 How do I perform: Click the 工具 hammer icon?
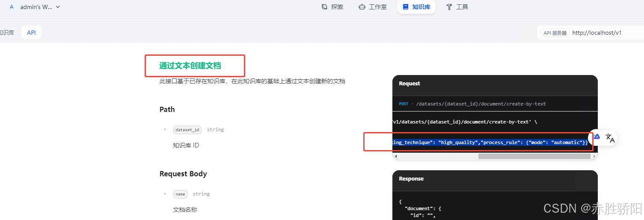coord(449,7)
